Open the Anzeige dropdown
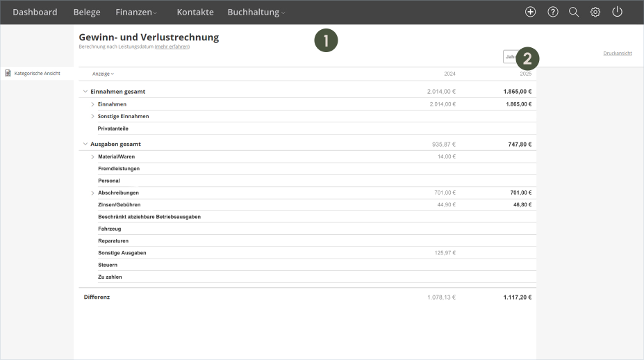This screenshot has height=360, width=644. pyautogui.click(x=103, y=74)
